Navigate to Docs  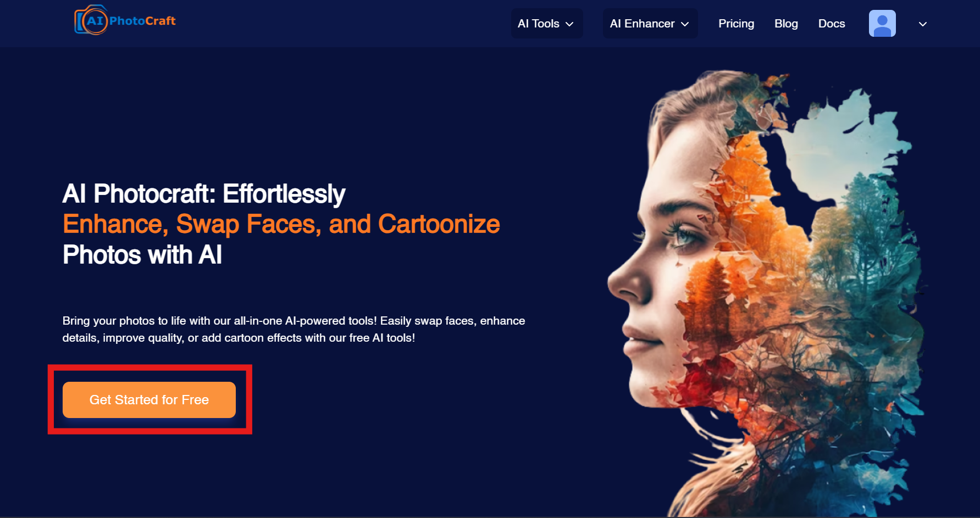[x=831, y=24]
